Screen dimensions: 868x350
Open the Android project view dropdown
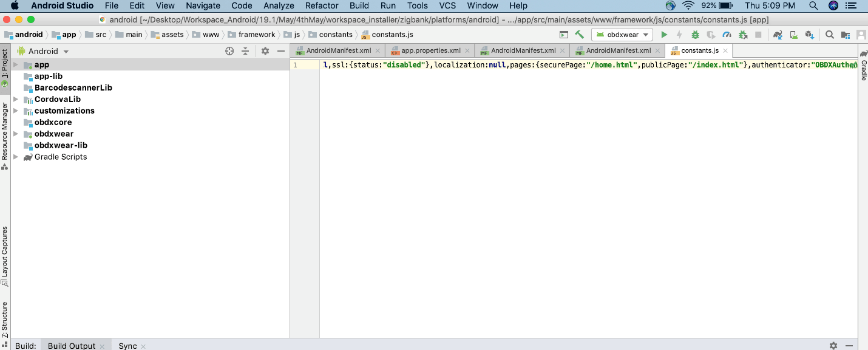point(43,51)
